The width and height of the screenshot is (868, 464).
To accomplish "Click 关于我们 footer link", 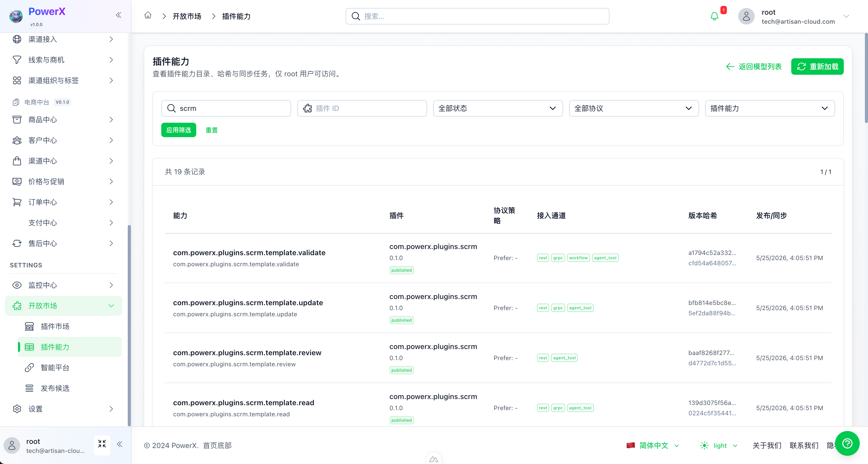I will point(767,445).
